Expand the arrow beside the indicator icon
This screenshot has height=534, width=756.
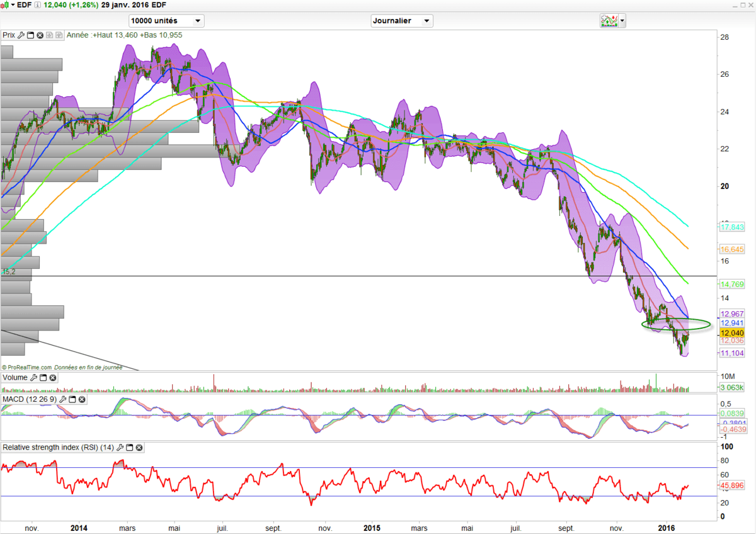(622, 21)
